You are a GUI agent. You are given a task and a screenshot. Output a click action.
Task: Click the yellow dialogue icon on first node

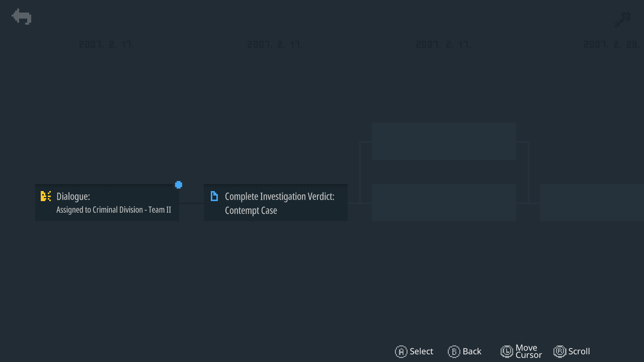pyautogui.click(x=46, y=196)
